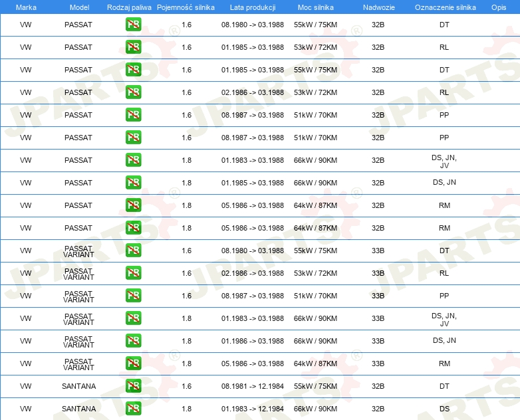Click the fuel icon in PASSAT VARIANT PP row
520x420 pixels.
(x=133, y=295)
